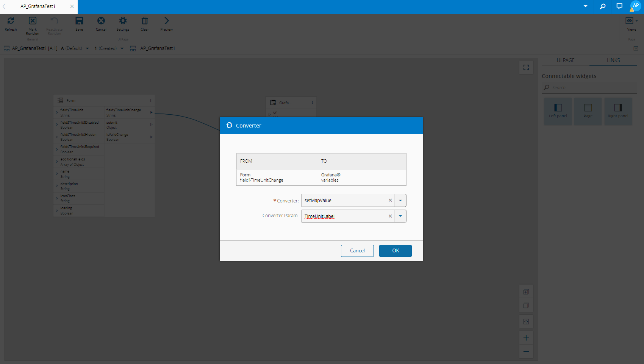The width and height of the screenshot is (644, 364).
Task: Click Cancel in the Converter dialog
Action: click(x=357, y=251)
